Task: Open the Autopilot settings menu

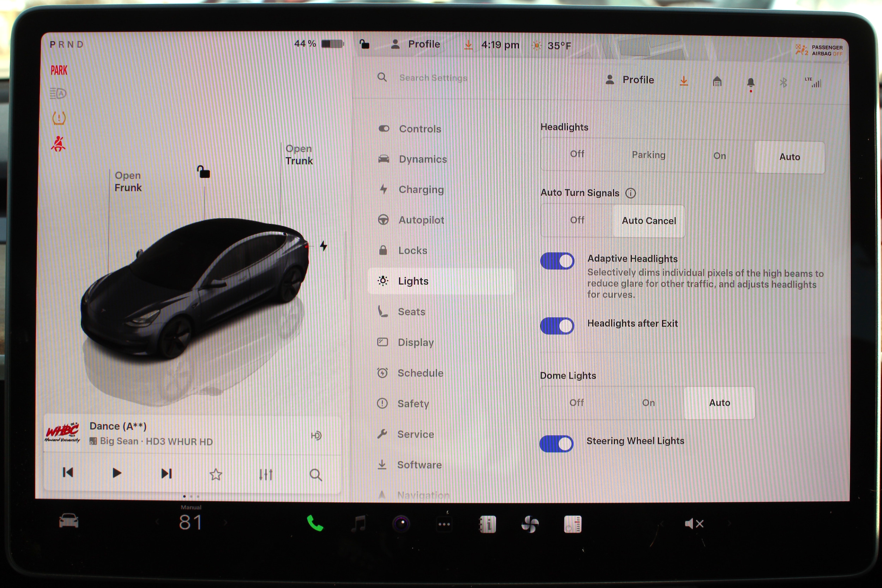Action: 421,220
